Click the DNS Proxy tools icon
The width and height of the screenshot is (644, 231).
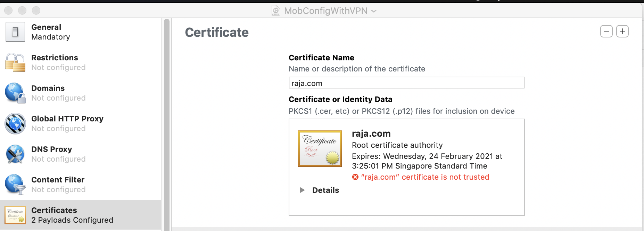[x=15, y=154]
